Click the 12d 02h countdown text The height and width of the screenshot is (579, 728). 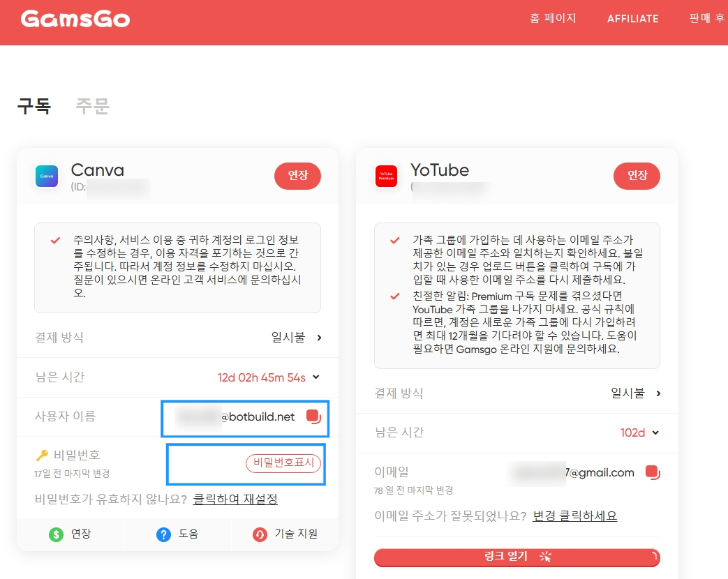(x=261, y=377)
